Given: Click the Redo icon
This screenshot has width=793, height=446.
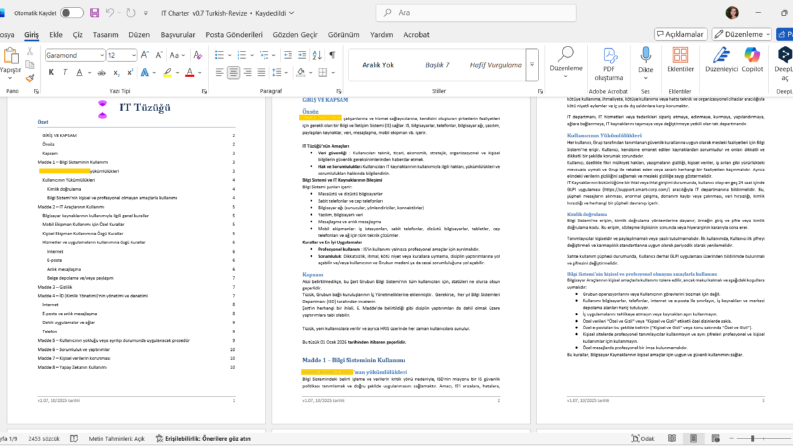Looking at the screenshot, I should tap(131, 13).
